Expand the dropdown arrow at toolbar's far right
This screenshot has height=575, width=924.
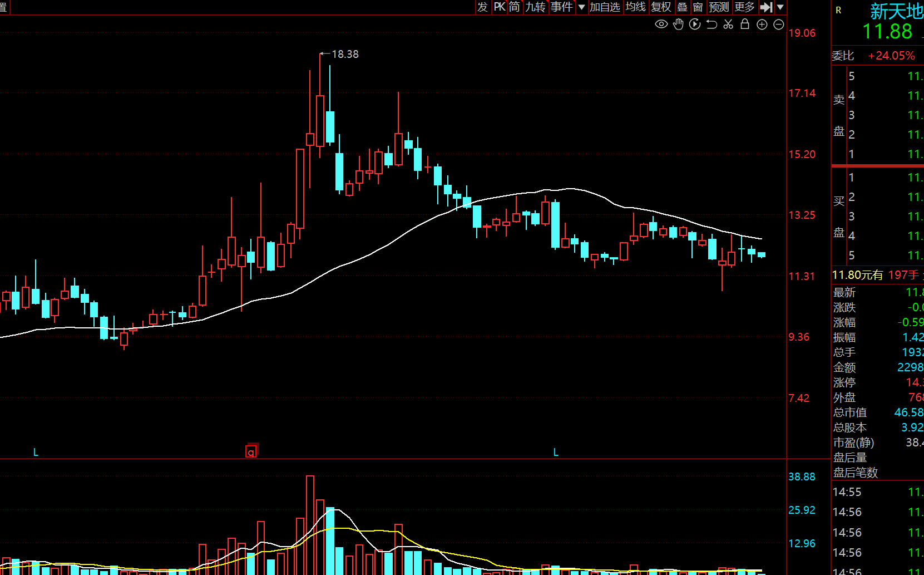click(780, 7)
